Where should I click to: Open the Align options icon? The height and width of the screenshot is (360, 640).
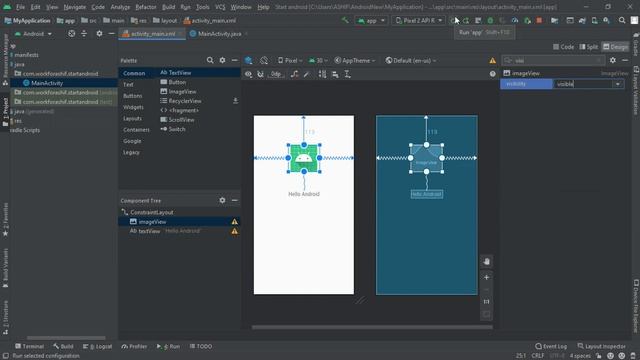[335, 74]
